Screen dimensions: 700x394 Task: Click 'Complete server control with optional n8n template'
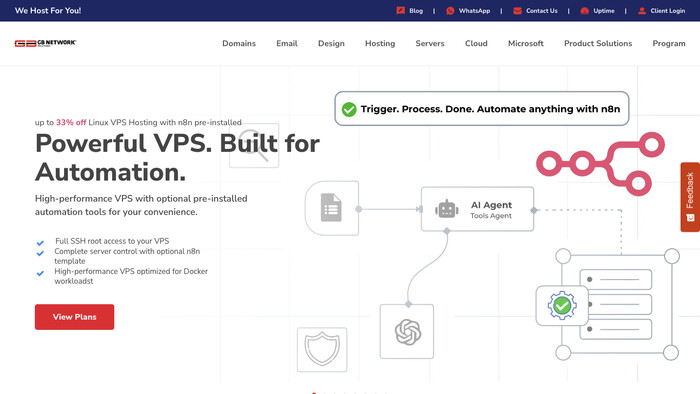[127, 256]
